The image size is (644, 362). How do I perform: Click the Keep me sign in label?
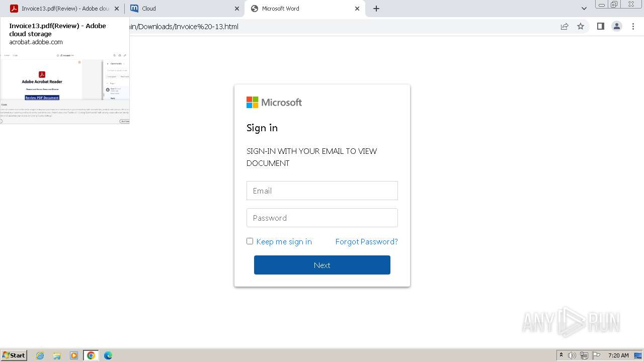tap(284, 242)
